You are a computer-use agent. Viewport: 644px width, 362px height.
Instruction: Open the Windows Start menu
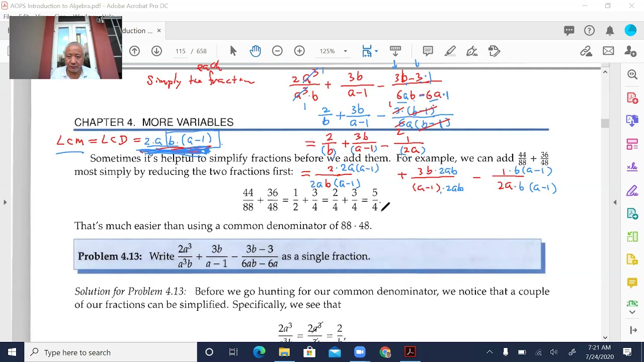pyautogui.click(x=12, y=352)
